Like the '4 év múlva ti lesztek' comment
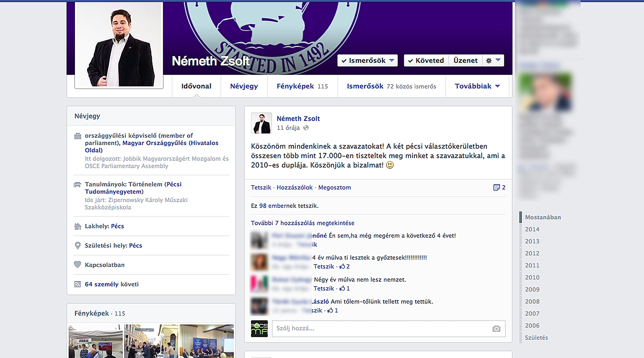Image resolution: width=644 pixels, height=358 pixels. [x=324, y=266]
